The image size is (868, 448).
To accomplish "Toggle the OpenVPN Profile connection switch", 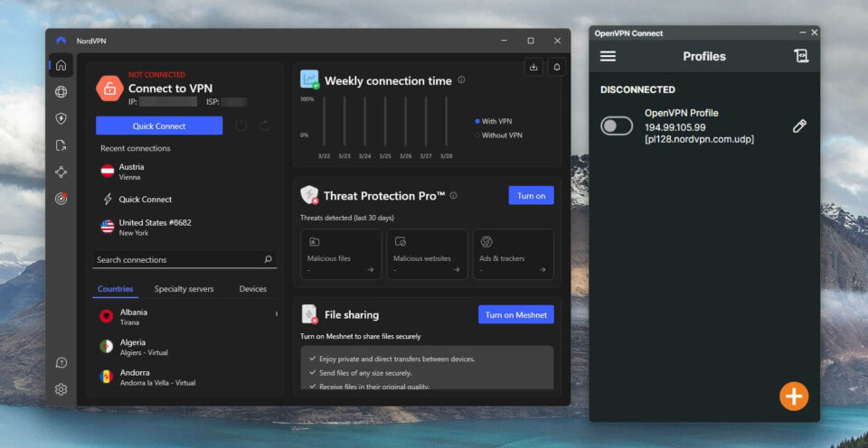I will click(616, 126).
